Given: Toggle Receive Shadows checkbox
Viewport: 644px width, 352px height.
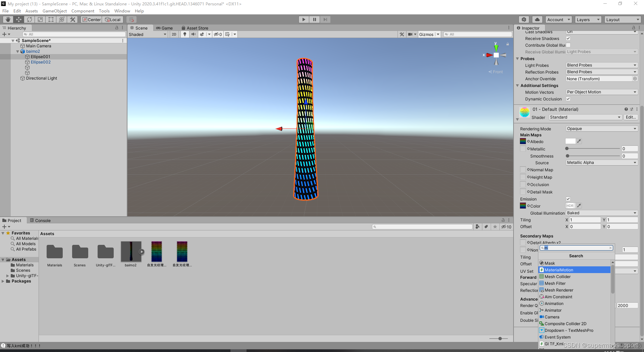Looking at the screenshot, I should pyautogui.click(x=568, y=39).
